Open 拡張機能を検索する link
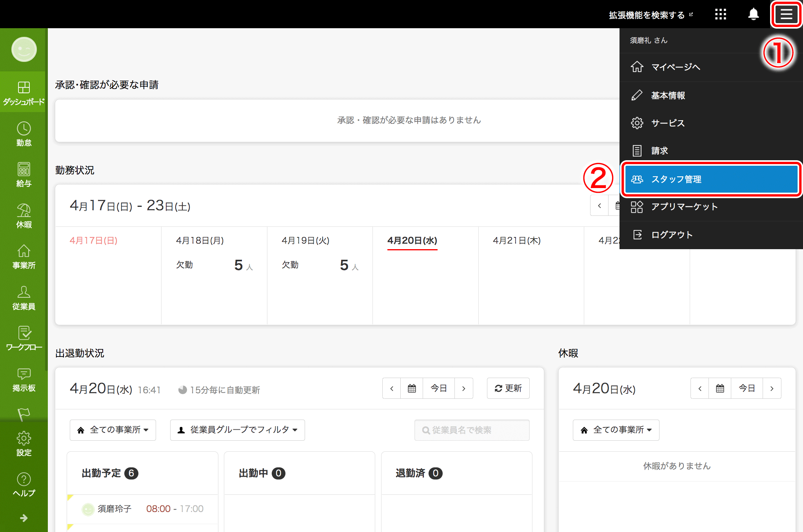 [650, 15]
